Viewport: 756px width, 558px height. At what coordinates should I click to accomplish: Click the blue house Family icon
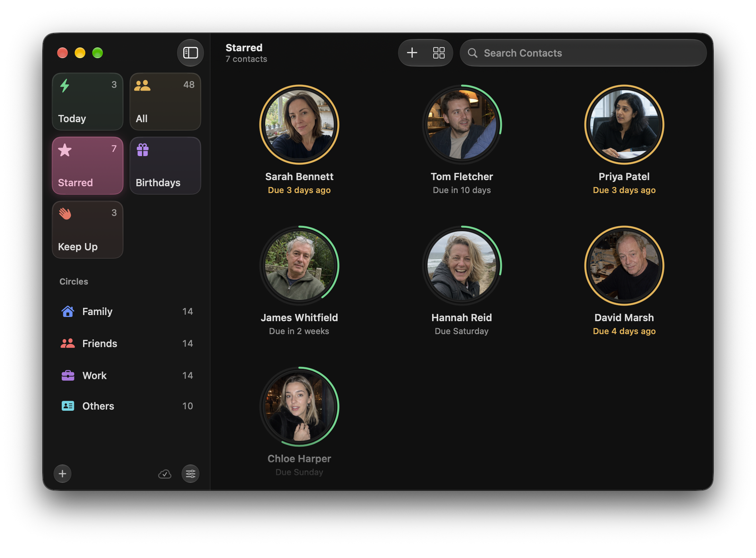pos(68,311)
